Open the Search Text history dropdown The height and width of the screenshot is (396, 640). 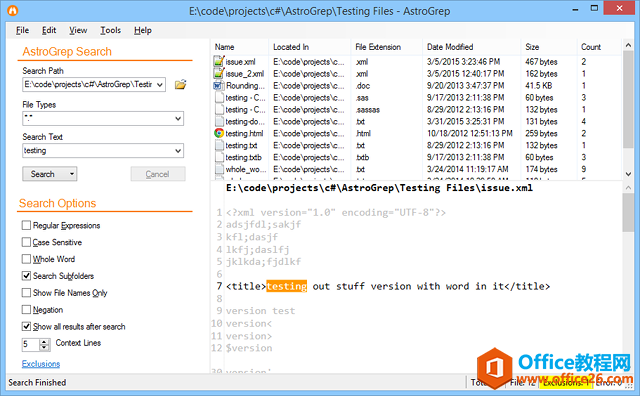(178, 151)
